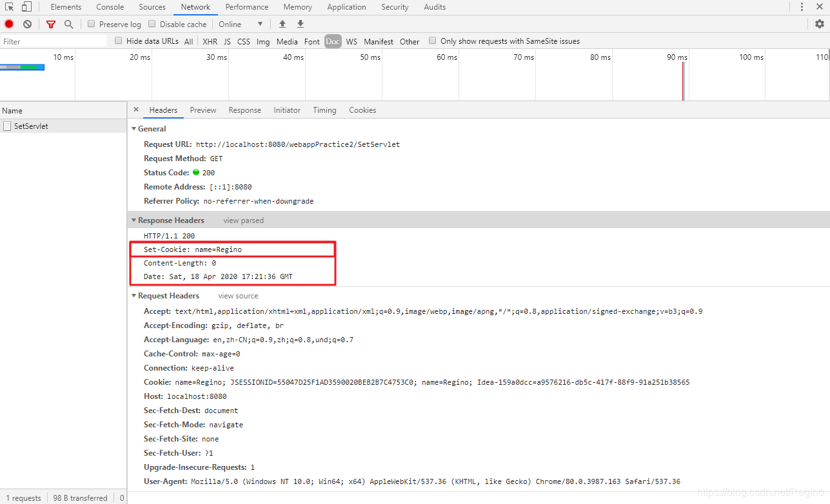Filter requests by WS
830x504 pixels.
click(351, 41)
